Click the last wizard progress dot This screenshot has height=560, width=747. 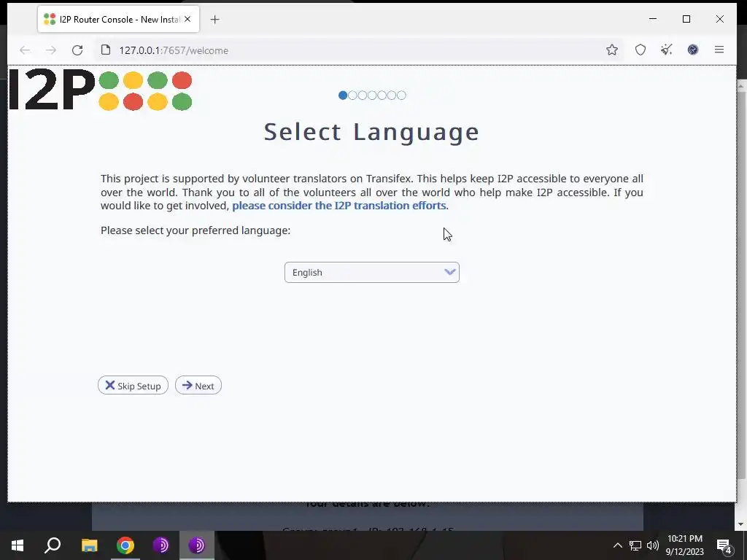tap(402, 96)
